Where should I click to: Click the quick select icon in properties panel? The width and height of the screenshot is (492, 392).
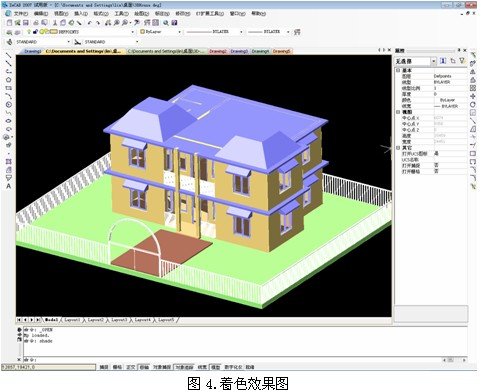pos(443,61)
